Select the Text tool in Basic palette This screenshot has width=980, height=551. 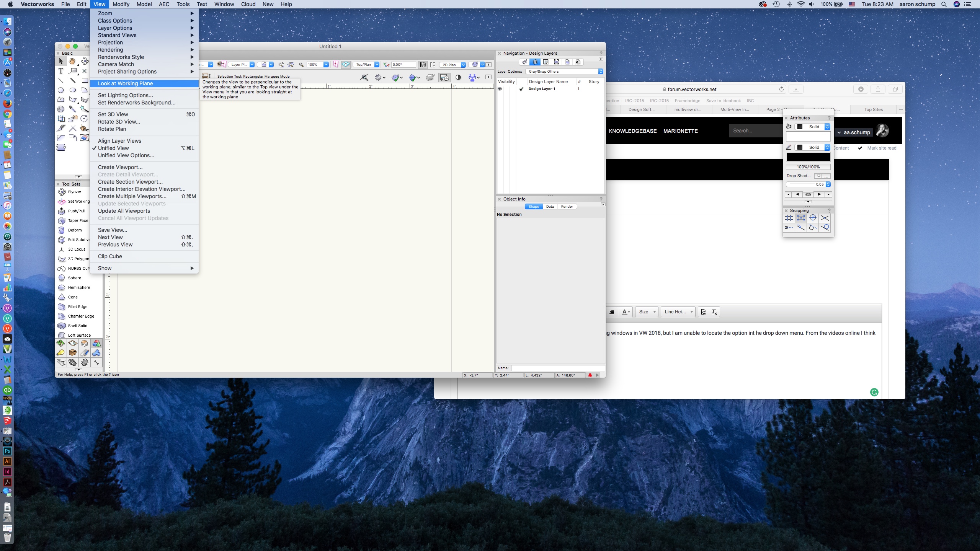[x=60, y=71]
